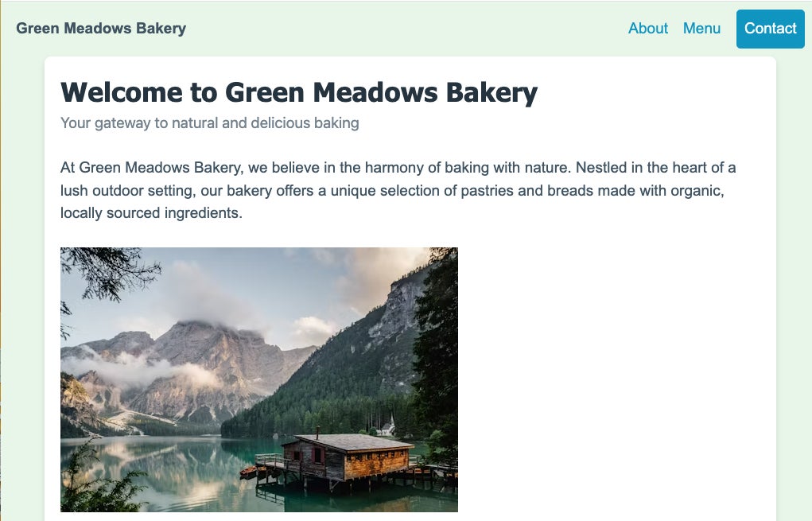Click the phrase "locally sourced ingredients"
The height and width of the screenshot is (521, 812).
point(151,214)
